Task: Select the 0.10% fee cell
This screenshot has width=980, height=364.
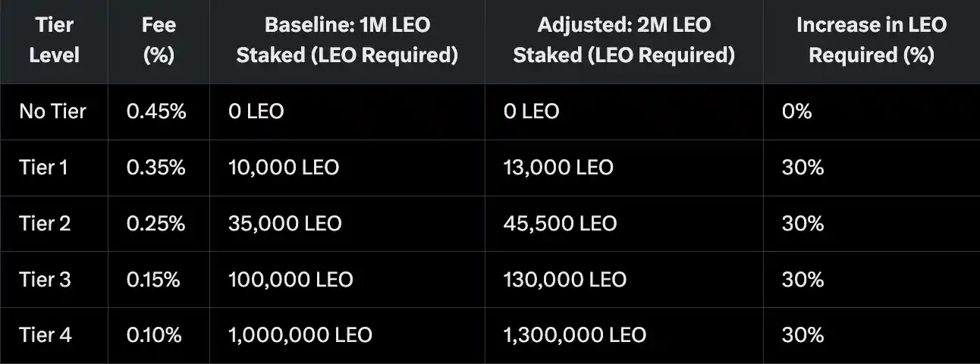Action: pyautogui.click(x=154, y=334)
